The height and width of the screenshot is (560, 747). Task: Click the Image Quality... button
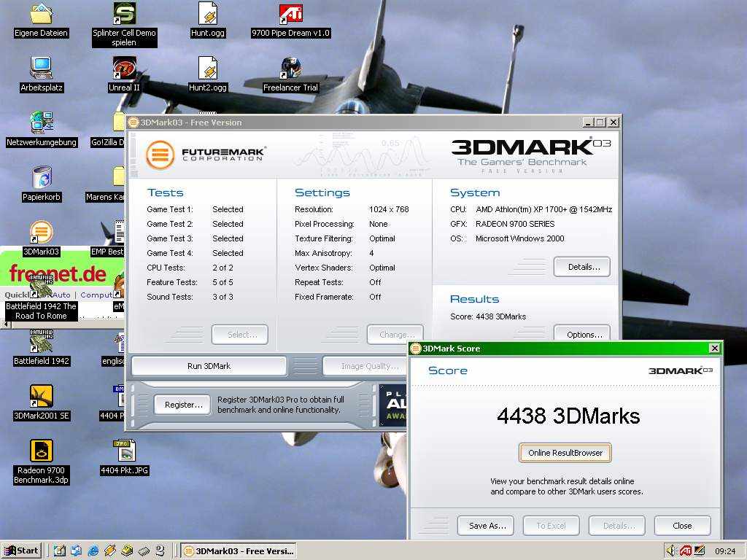point(365,366)
